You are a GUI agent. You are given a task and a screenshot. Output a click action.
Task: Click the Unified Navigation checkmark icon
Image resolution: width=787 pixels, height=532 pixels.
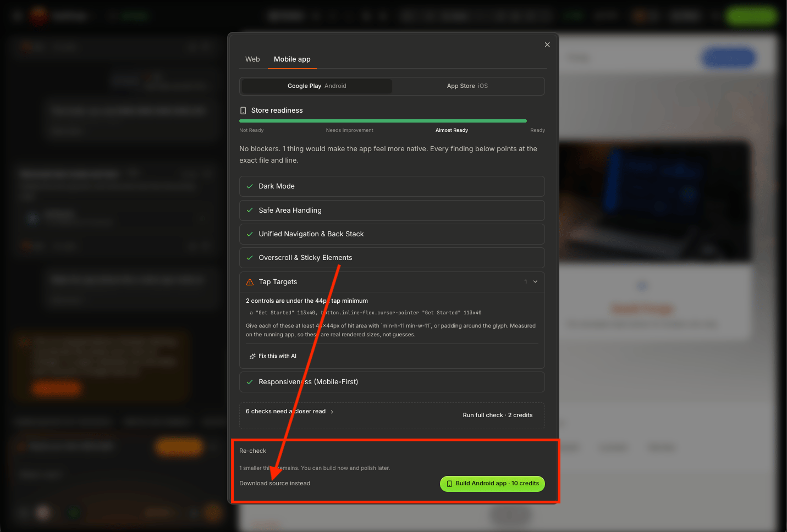[x=250, y=234]
